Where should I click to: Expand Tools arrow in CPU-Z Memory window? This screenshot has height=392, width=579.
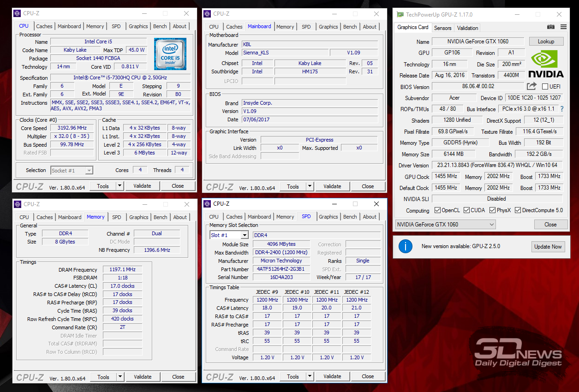[x=120, y=377]
